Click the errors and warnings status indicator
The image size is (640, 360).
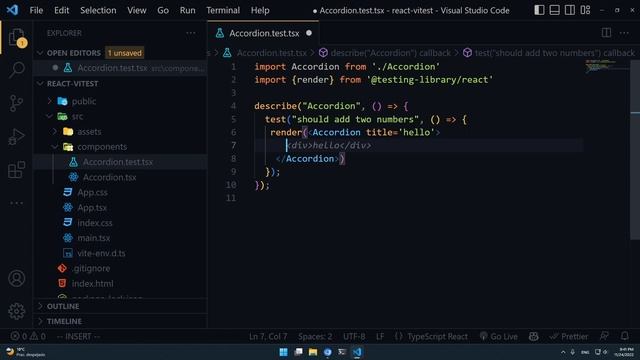point(28,336)
